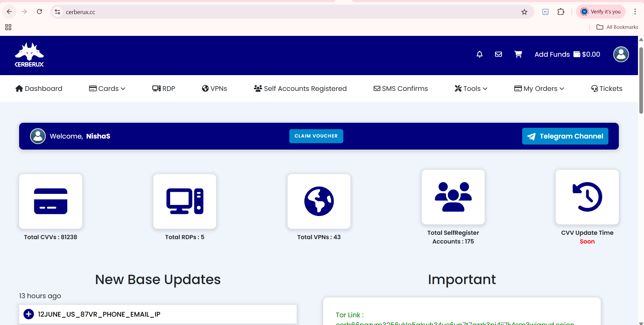Open the shopping cart icon

[x=518, y=54]
